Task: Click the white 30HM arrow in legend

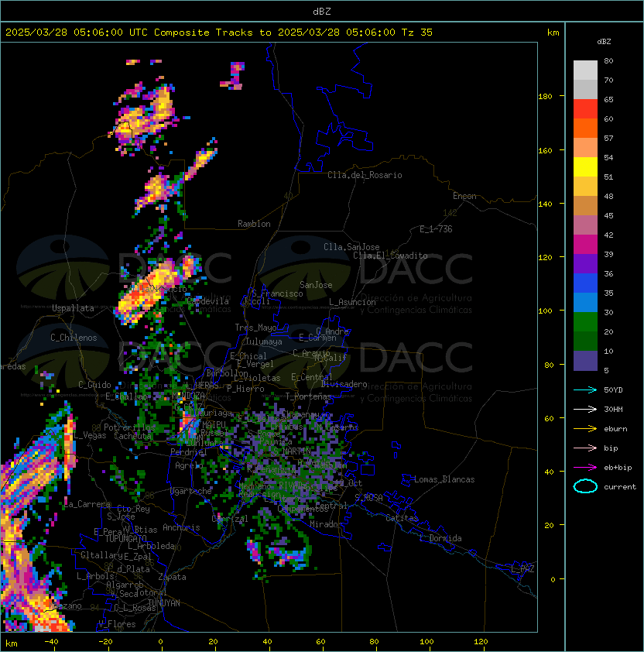Action: (x=585, y=409)
